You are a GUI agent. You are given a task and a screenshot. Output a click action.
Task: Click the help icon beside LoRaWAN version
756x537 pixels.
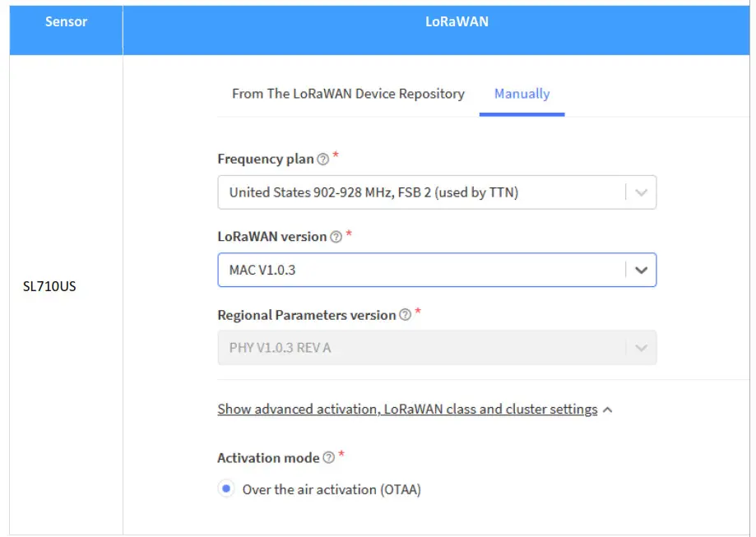click(336, 237)
